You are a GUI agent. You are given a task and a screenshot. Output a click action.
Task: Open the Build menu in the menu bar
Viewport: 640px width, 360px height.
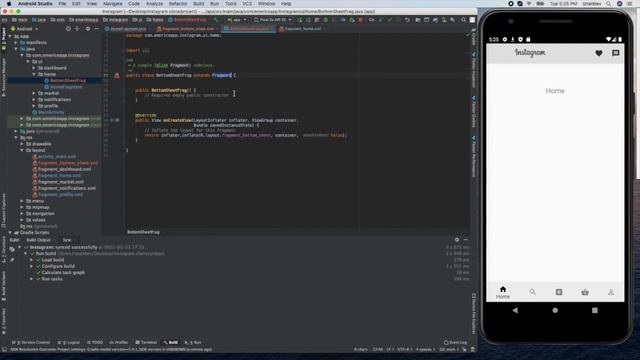(x=199, y=4)
